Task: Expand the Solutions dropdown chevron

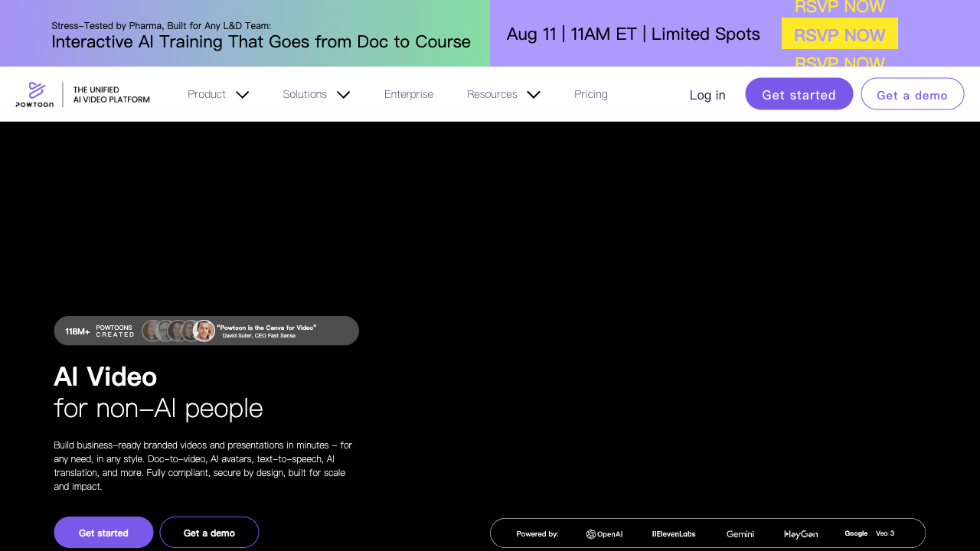Action: [344, 95]
